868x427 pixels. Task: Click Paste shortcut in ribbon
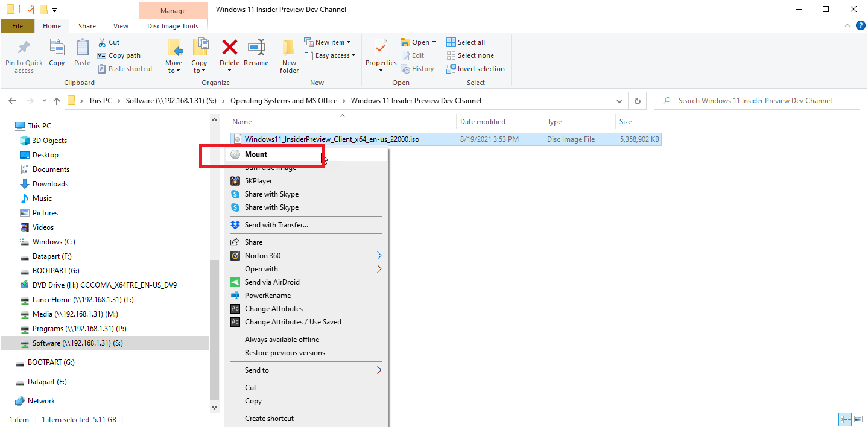(125, 69)
